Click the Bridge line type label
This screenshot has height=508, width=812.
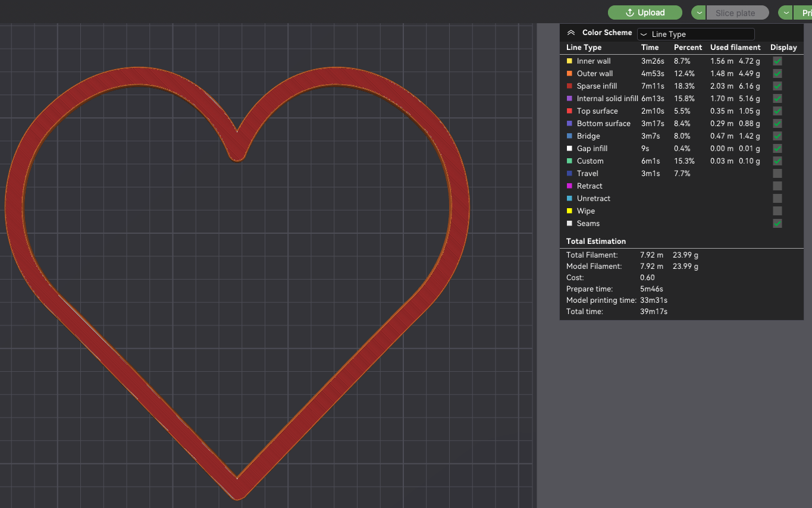pyautogui.click(x=588, y=136)
